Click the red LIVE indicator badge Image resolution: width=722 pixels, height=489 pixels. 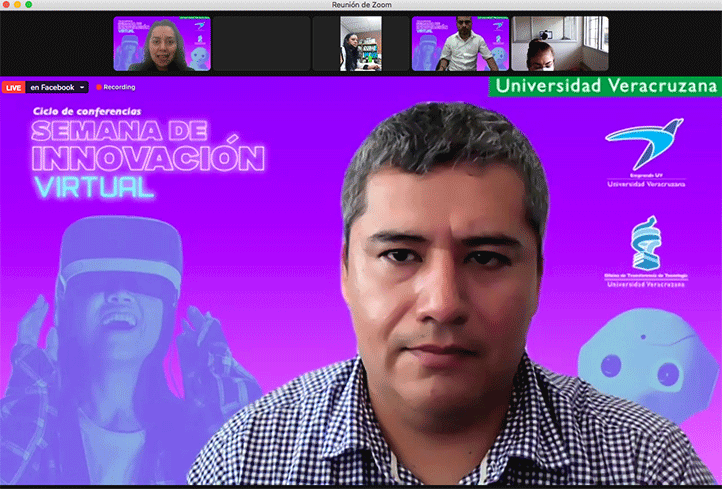coord(14,87)
